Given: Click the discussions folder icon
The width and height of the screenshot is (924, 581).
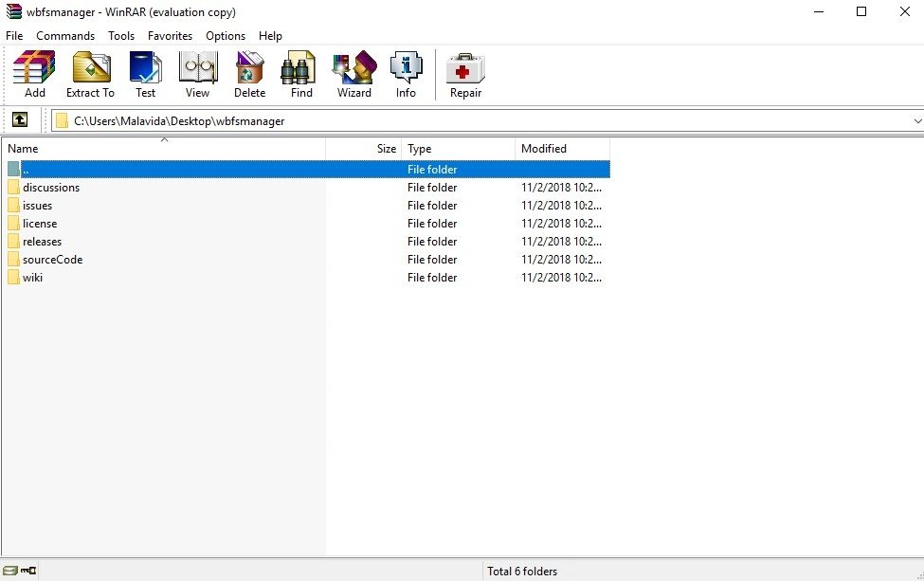Looking at the screenshot, I should (13, 188).
